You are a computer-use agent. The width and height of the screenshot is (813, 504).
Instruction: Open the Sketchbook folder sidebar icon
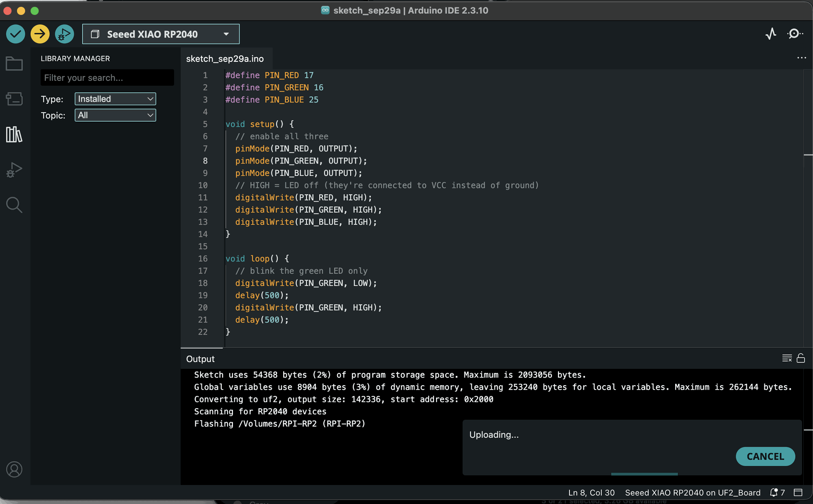coord(14,64)
